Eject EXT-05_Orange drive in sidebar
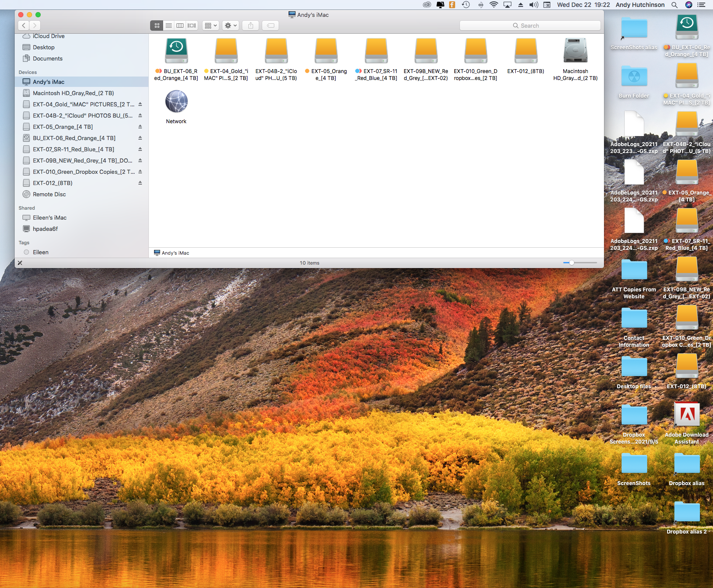The image size is (713, 588). coord(140,127)
